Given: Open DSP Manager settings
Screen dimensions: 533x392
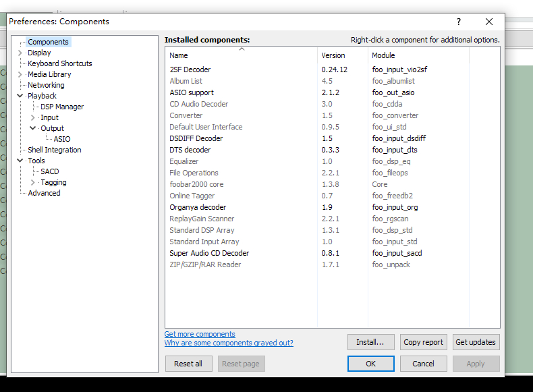Looking at the screenshot, I should [x=62, y=107].
